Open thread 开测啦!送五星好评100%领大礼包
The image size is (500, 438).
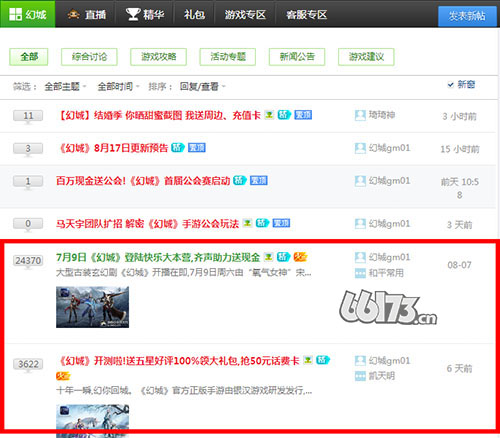pos(178,361)
